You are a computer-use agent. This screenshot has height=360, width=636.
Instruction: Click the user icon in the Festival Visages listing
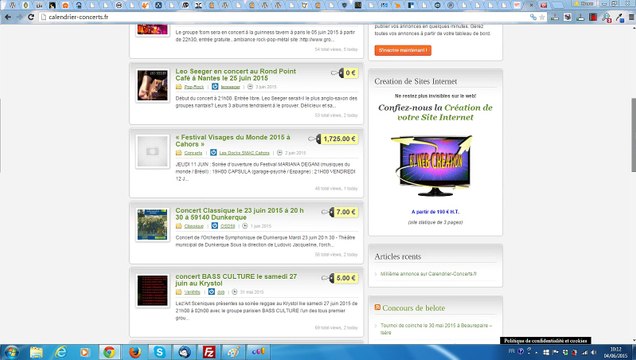(x=213, y=153)
